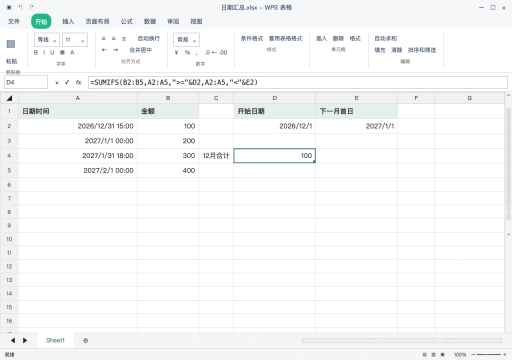Click the redo arrow in title bar
512x360 pixels.
click(x=31, y=7)
